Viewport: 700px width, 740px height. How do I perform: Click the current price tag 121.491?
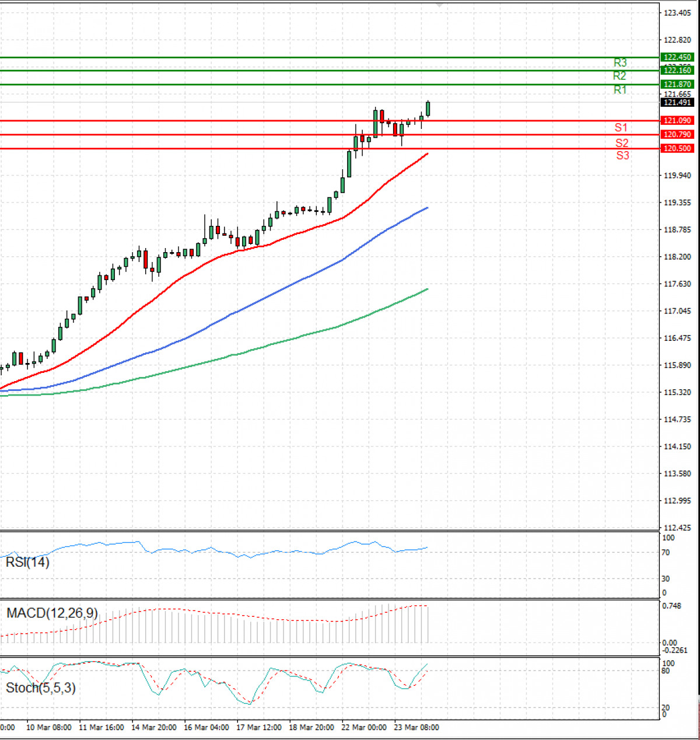tap(677, 103)
